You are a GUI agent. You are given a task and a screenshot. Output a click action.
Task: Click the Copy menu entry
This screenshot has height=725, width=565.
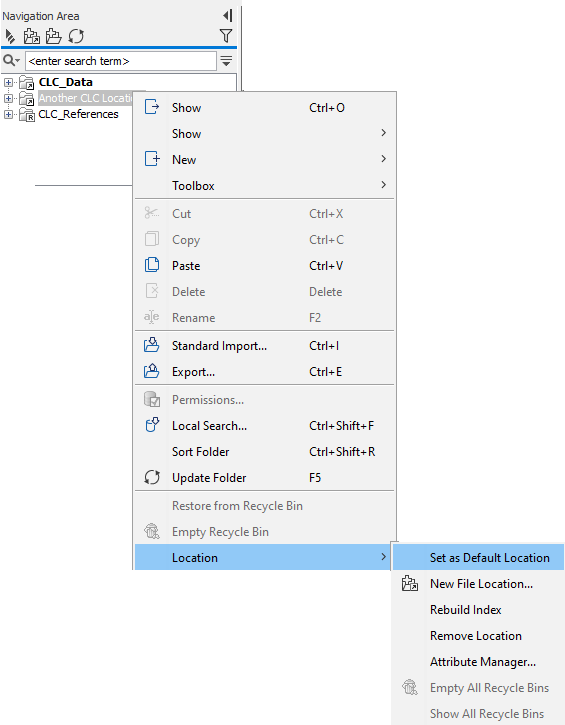[x=264, y=240]
